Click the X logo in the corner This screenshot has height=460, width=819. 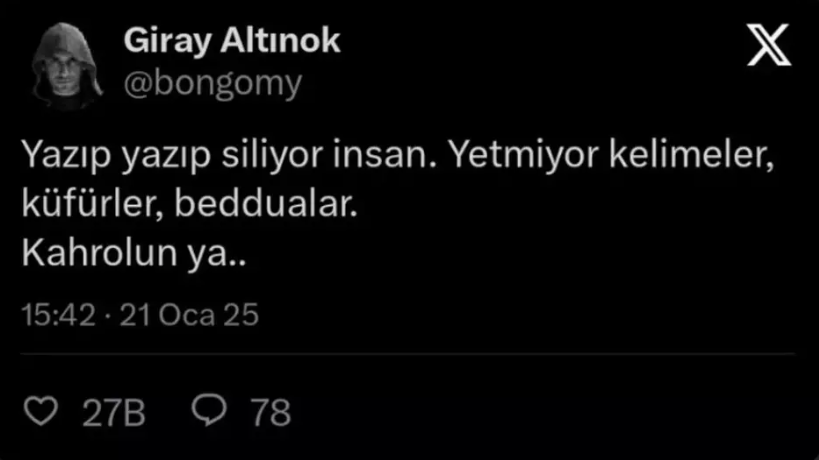point(769,45)
